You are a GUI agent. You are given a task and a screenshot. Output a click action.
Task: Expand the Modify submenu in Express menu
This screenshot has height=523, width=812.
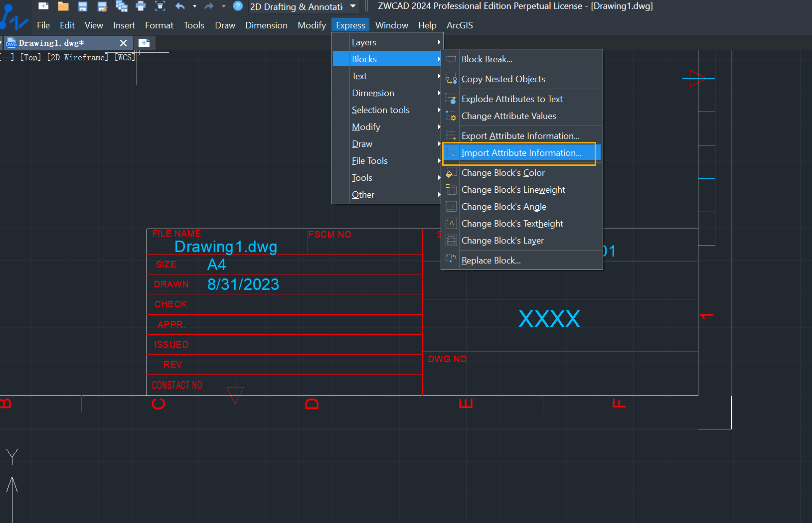tap(387, 127)
